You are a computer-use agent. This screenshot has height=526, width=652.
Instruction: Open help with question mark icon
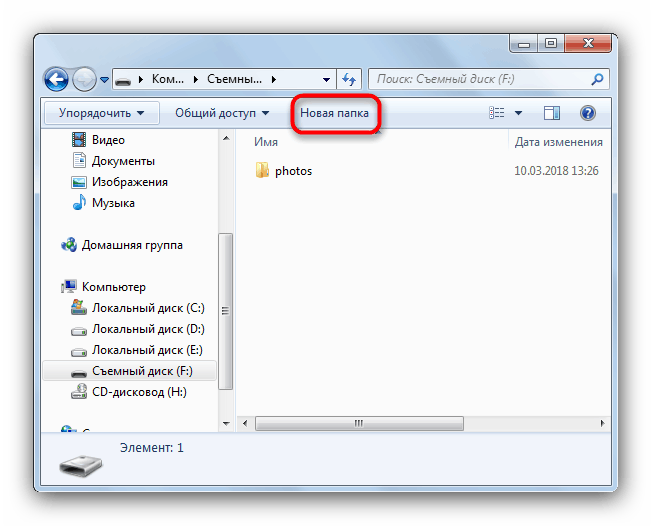coord(588,113)
